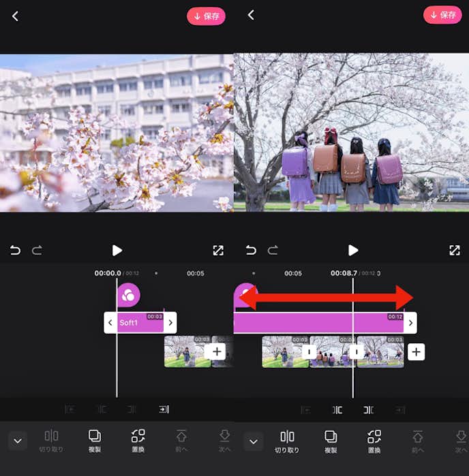Enter fullscreen preview on left screen
The height and width of the screenshot is (476, 469).
click(x=218, y=251)
